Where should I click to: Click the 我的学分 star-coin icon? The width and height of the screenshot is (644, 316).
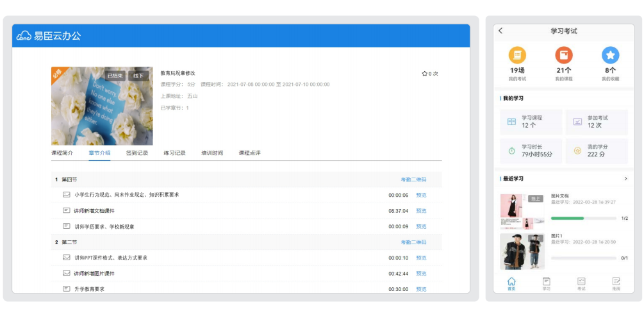coord(577,151)
